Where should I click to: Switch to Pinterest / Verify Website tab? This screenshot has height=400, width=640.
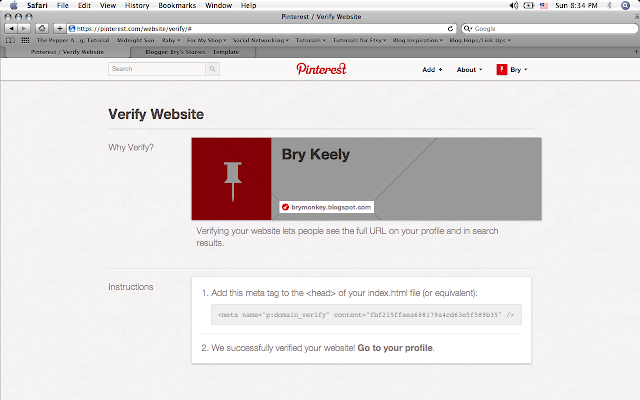point(67,52)
